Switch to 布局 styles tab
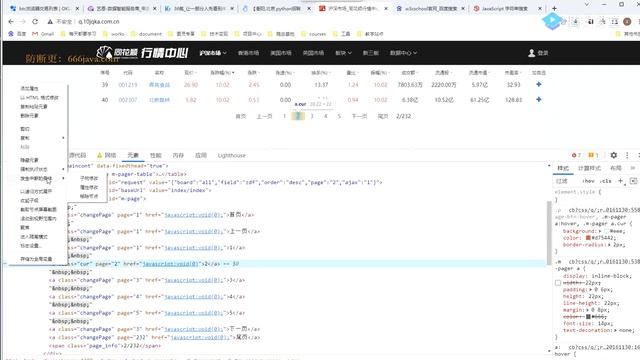 click(x=616, y=168)
